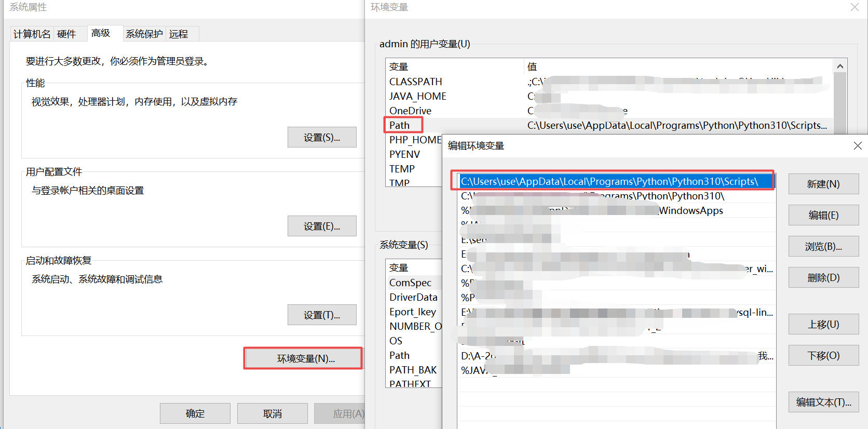This screenshot has width=868, height=429.
Task: Close the 环境变量 window
Action: pyautogui.click(x=855, y=7)
